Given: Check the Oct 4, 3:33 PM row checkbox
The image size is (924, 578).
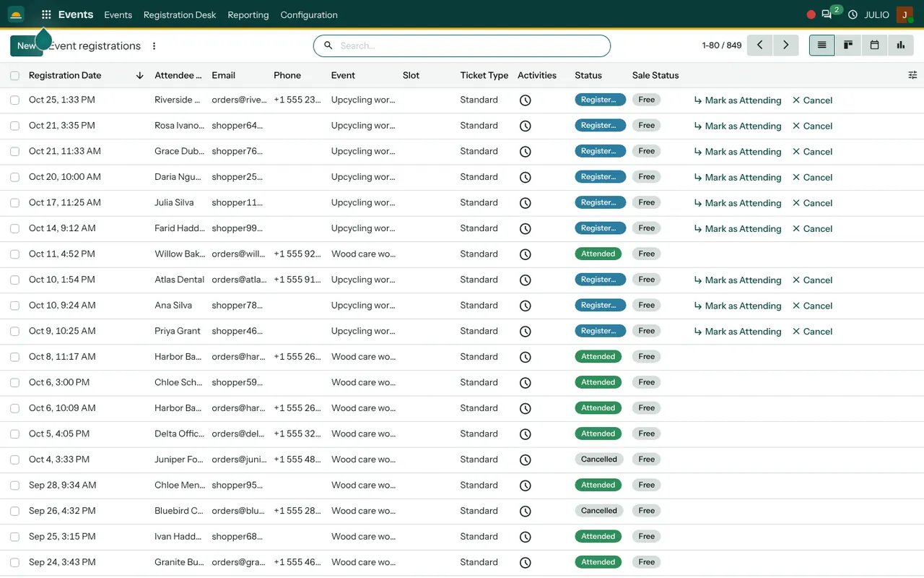Looking at the screenshot, I should pyautogui.click(x=14, y=460).
